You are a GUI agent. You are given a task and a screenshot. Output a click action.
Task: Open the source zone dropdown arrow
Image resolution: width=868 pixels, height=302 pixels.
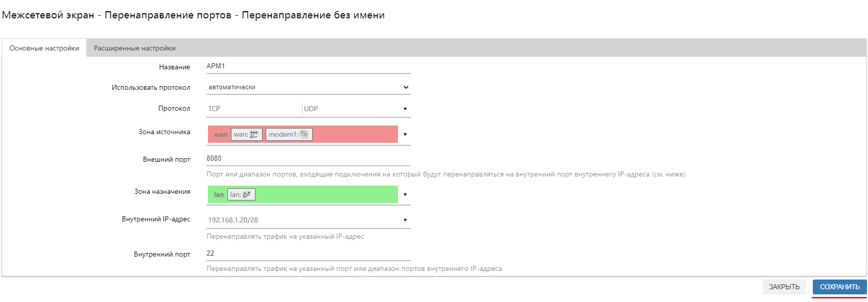[x=405, y=134]
